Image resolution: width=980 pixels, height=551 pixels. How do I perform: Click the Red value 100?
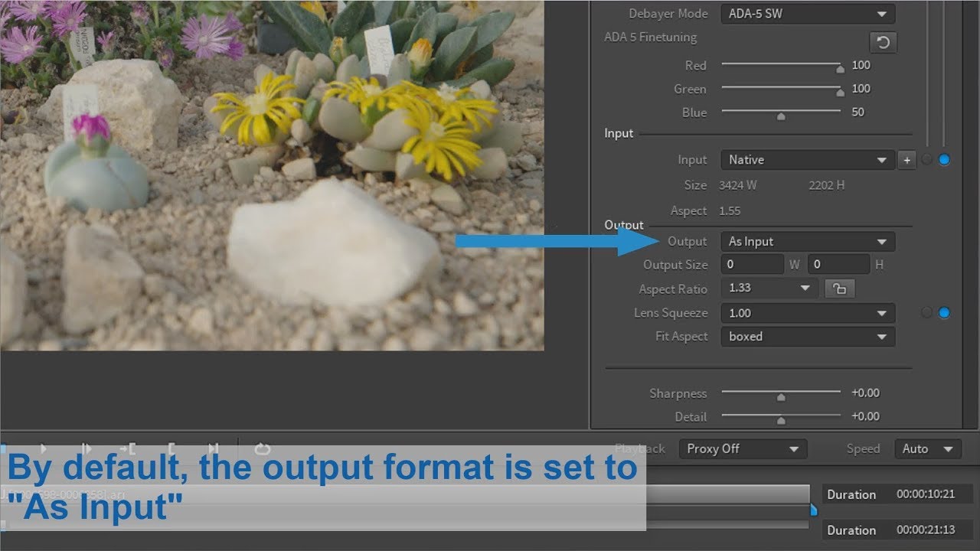[x=861, y=65]
